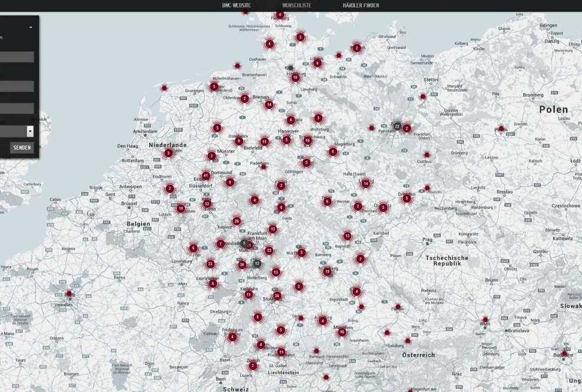
Task: Click the Händler Finden navigation link
Action: click(361, 5)
